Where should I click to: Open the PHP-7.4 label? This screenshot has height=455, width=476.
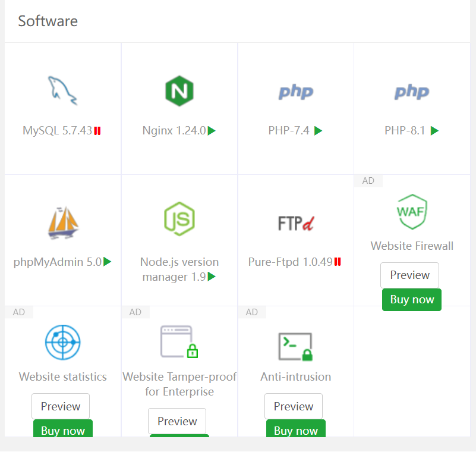click(x=289, y=131)
